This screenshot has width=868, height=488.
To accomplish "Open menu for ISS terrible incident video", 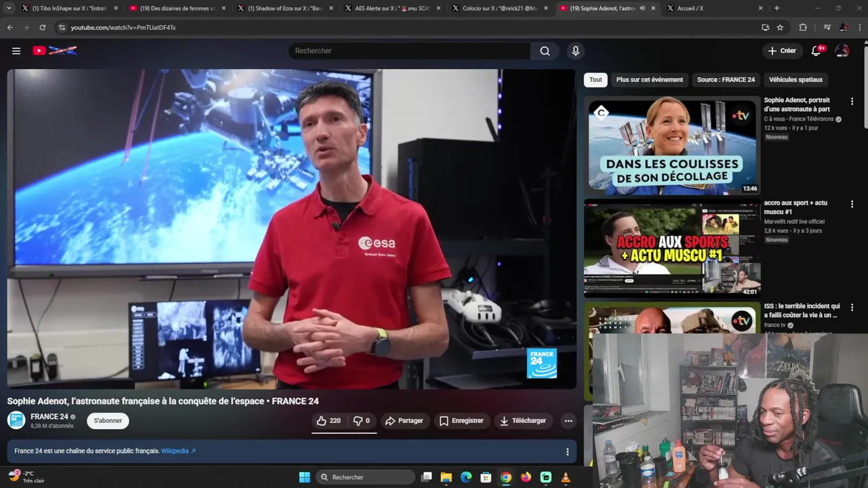I will [x=852, y=307].
